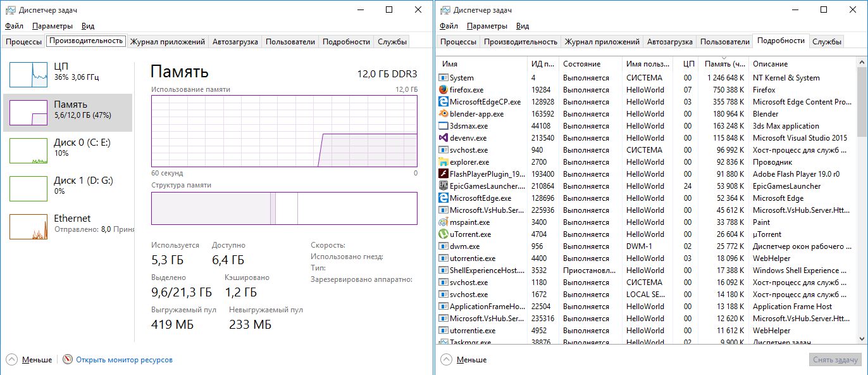Click the scrollbar up arrow in the details list
Screen dimensions: 868x375
862,63
